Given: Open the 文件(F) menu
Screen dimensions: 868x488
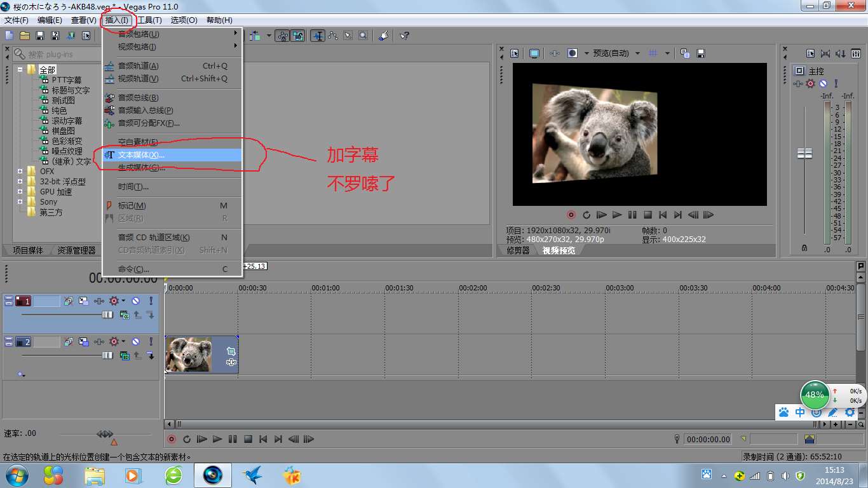Looking at the screenshot, I should tap(17, 20).
